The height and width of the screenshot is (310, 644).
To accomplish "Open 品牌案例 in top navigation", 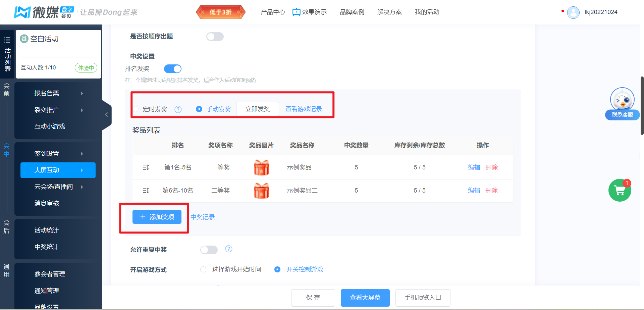I will [352, 12].
